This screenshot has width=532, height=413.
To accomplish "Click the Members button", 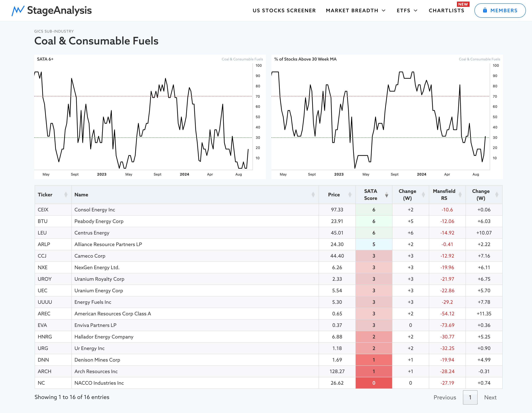I will click(500, 10).
